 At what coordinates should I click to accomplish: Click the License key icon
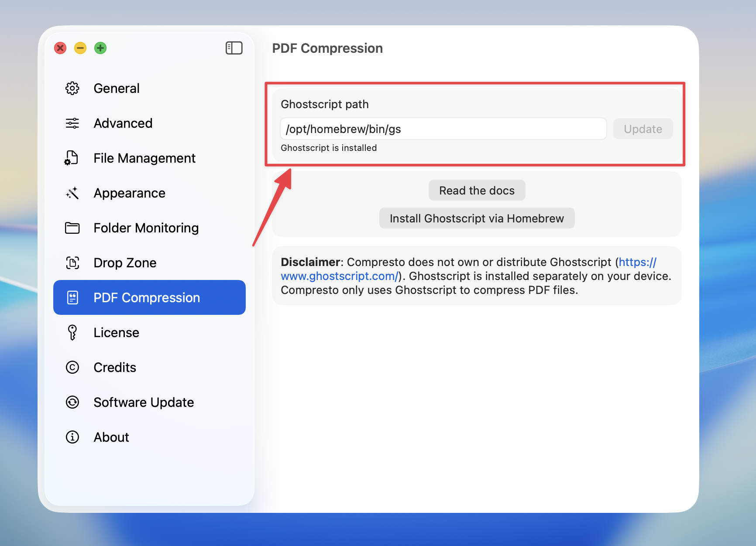coord(72,332)
